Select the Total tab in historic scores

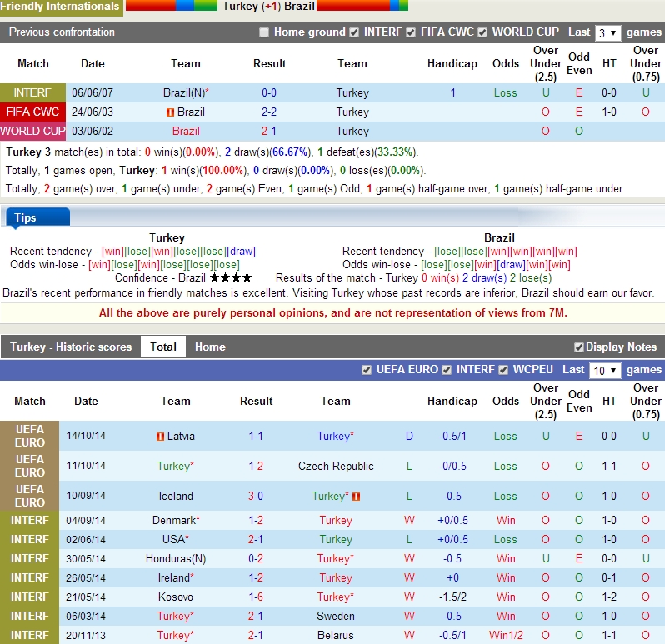(x=163, y=347)
